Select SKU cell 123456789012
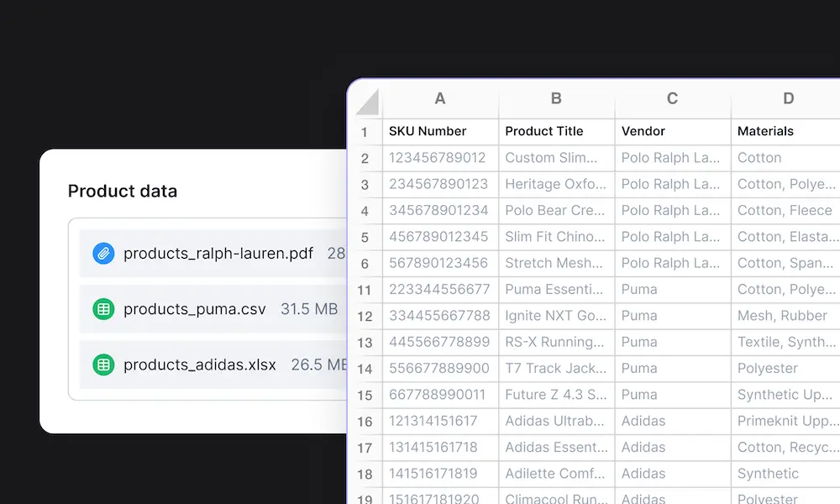840x504 pixels. point(440,158)
